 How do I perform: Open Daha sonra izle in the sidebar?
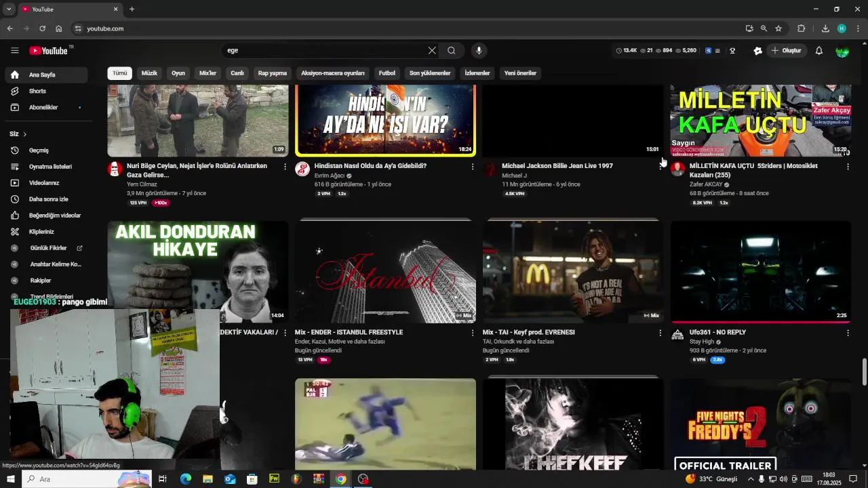tap(46, 199)
